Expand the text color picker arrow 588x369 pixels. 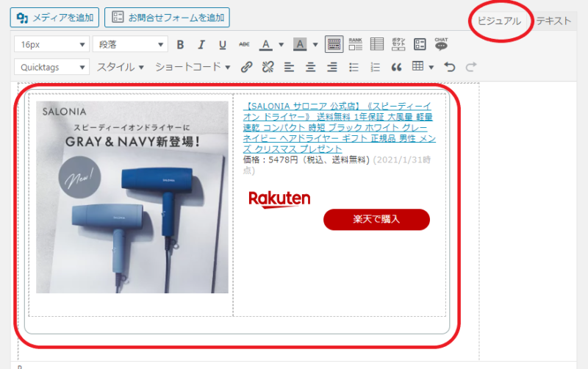point(282,45)
